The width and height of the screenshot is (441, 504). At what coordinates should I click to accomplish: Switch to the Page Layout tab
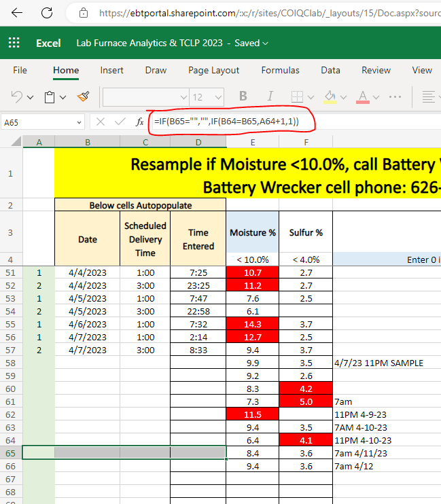(213, 70)
